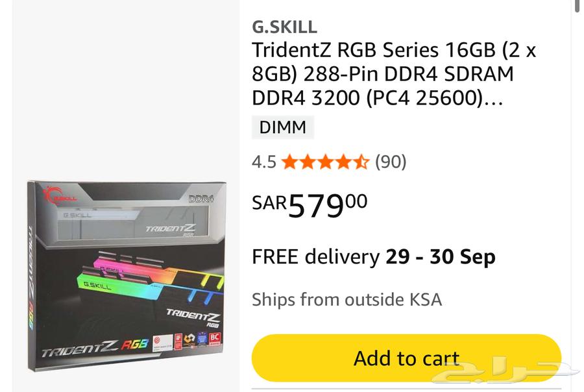Screen dimensions: 584x392
Task: Click the first orange star in the rating
Action: [x=289, y=162]
